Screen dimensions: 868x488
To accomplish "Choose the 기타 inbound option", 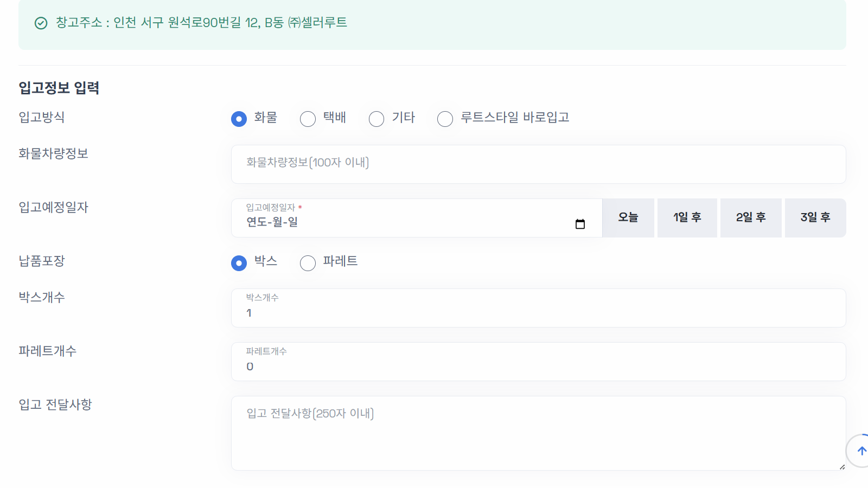I will [x=376, y=118].
